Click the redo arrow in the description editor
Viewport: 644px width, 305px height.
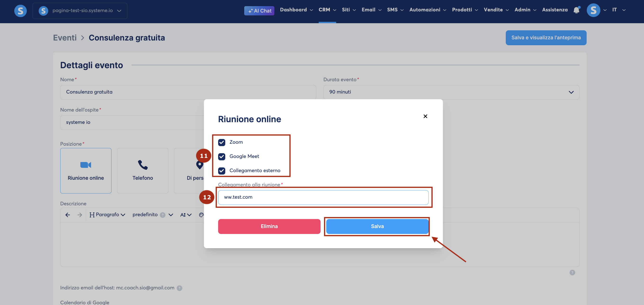click(79, 215)
